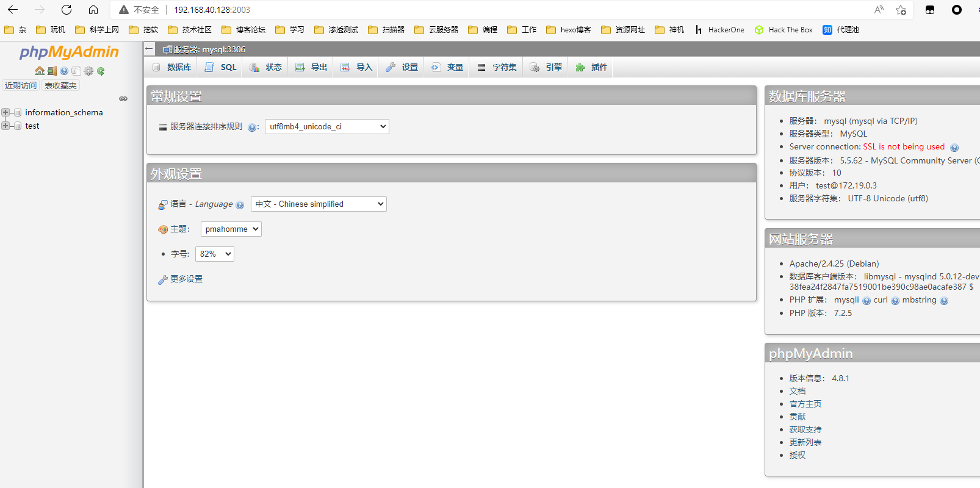
Task: Open 贡献 contribute link
Action: 798,417
